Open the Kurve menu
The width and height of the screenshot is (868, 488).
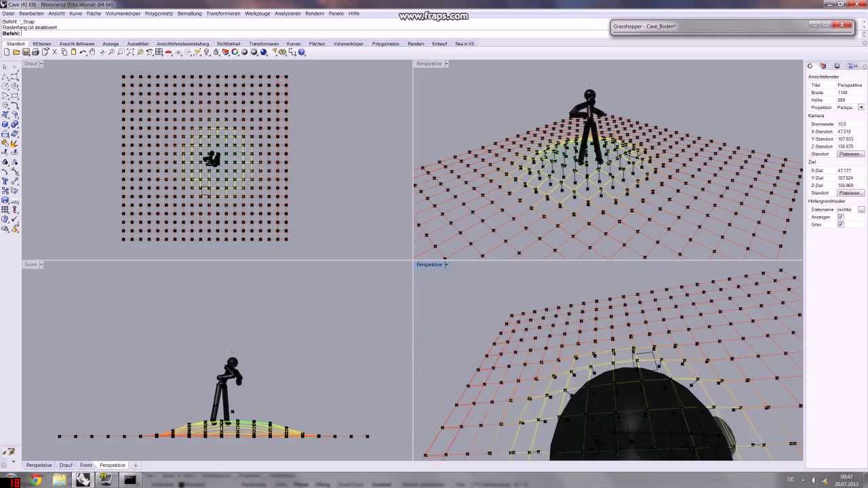coord(75,14)
